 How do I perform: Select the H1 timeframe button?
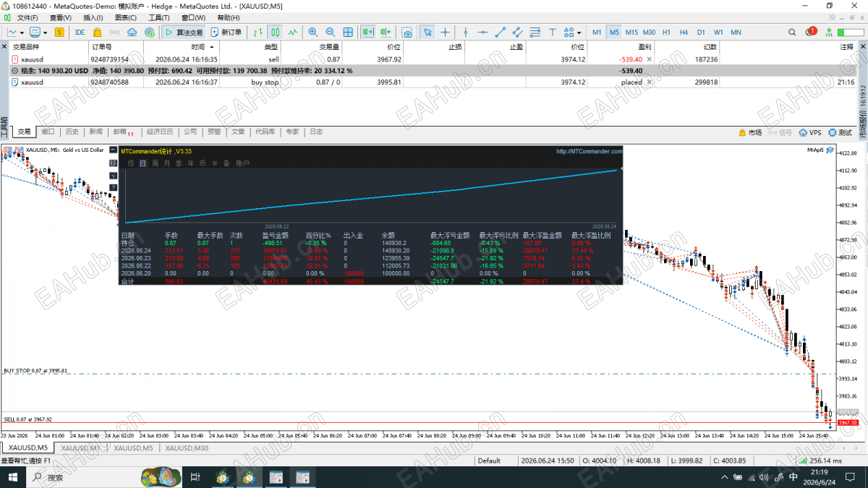666,32
